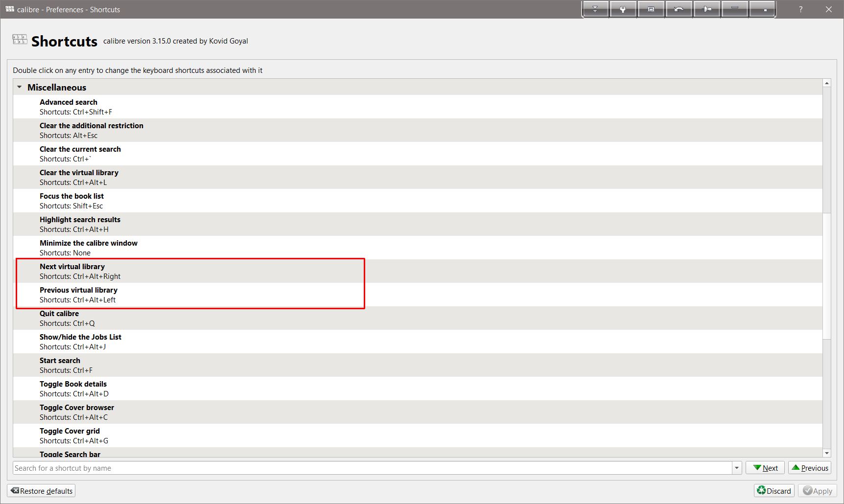Open the shortcut search history dropdown

737,468
